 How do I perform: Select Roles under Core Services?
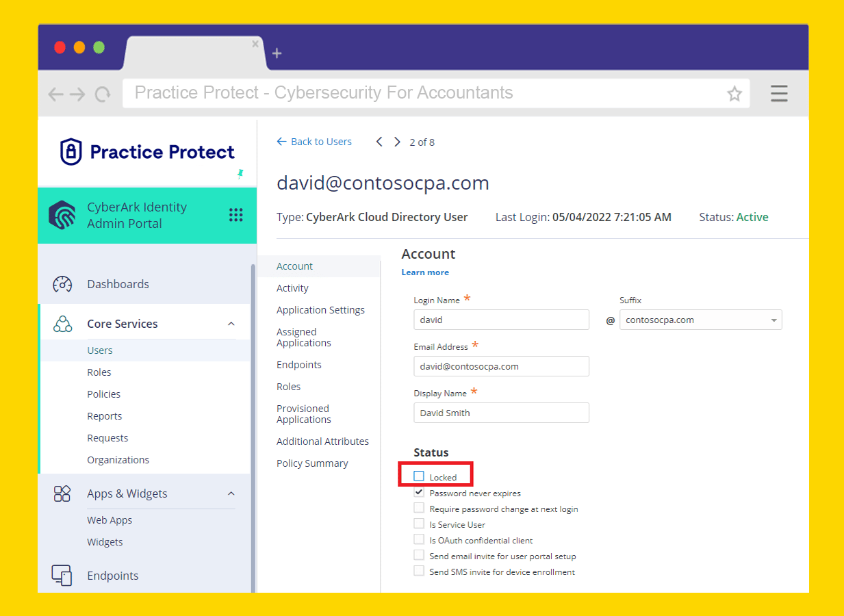point(99,372)
